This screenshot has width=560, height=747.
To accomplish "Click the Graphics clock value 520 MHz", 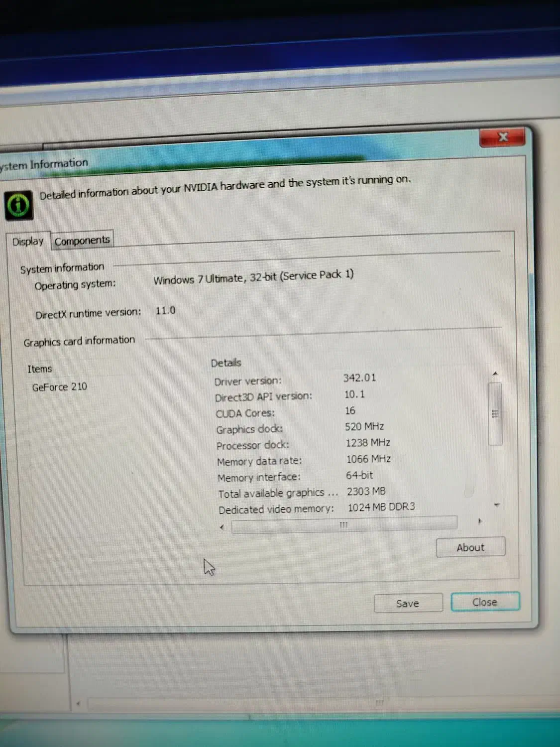I will pos(364,426).
